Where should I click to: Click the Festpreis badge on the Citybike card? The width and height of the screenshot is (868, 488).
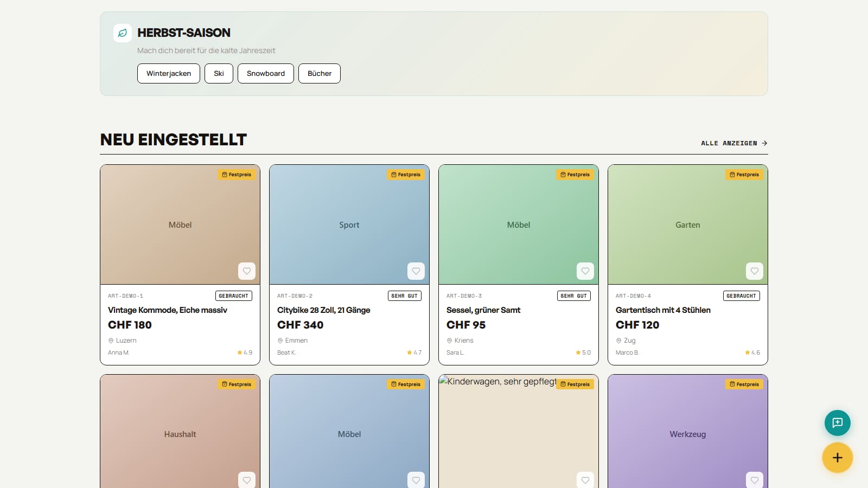coord(406,175)
